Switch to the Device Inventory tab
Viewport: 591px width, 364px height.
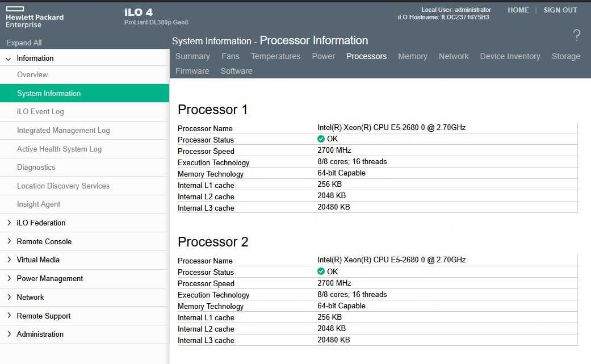(510, 57)
